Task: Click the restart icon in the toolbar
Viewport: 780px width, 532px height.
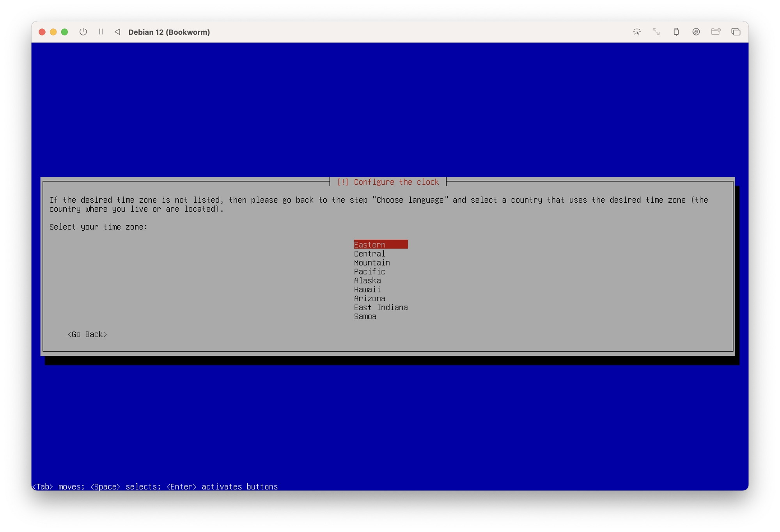Action: (x=117, y=32)
